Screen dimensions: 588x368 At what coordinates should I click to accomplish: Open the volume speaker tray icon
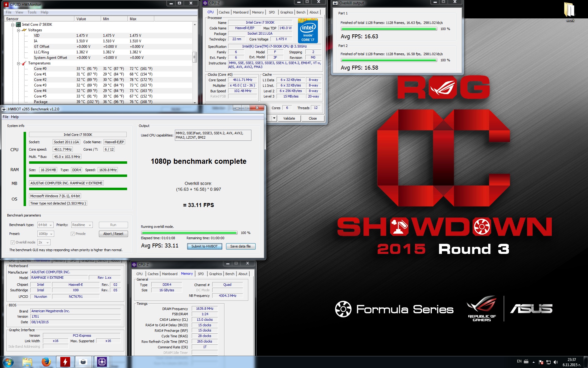(556, 362)
